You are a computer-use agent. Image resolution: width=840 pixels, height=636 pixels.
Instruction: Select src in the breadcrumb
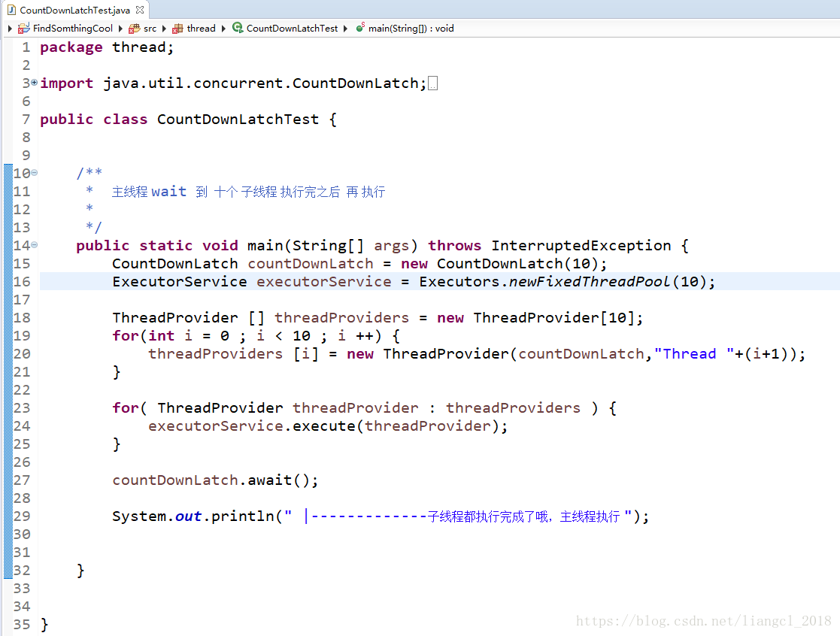[150, 29]
